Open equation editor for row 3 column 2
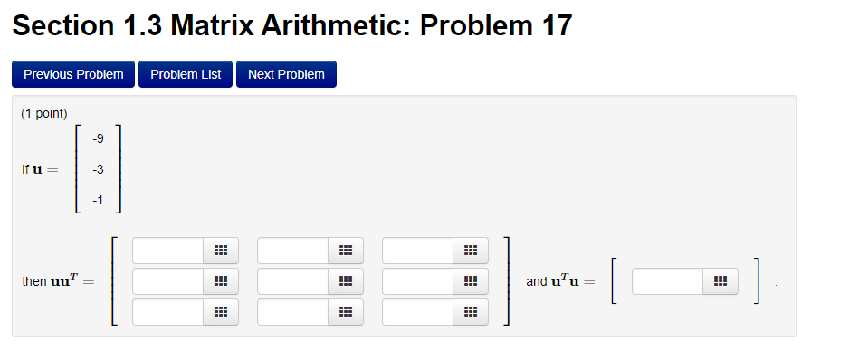Image resolution: width=868 pixels, height=350 pixels. coord(346,312)
